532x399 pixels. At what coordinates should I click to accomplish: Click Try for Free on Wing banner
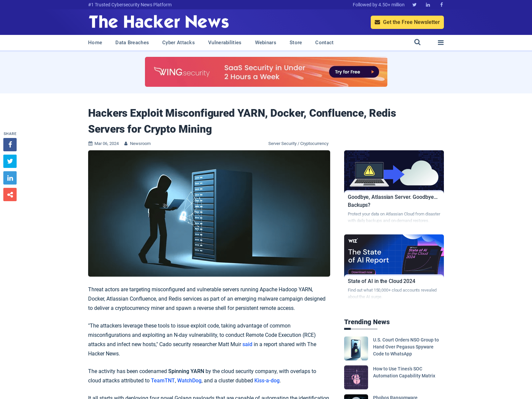coord(354,72)
